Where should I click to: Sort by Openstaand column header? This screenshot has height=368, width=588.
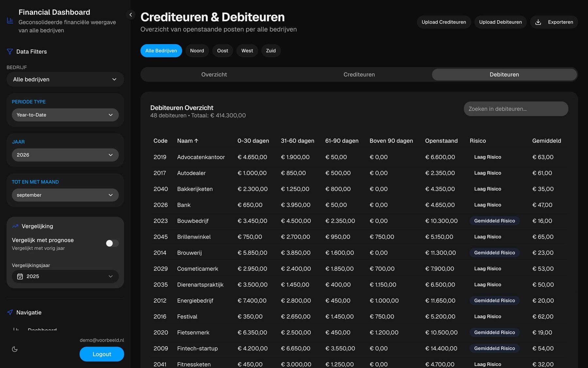(441, 141)
